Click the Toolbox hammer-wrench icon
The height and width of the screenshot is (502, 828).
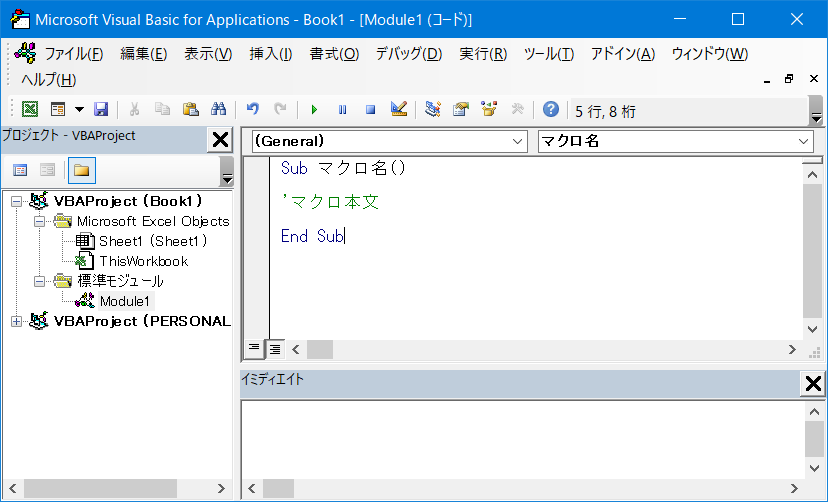(x=517, y=109)
